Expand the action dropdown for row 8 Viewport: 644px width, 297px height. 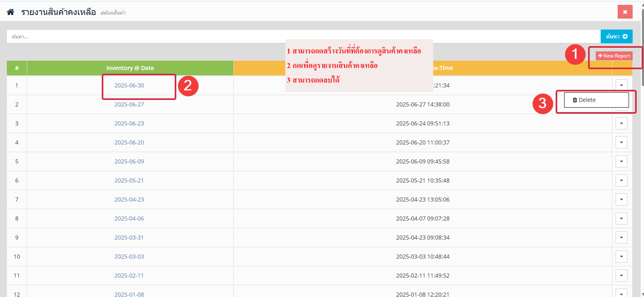tap(621, 219)
